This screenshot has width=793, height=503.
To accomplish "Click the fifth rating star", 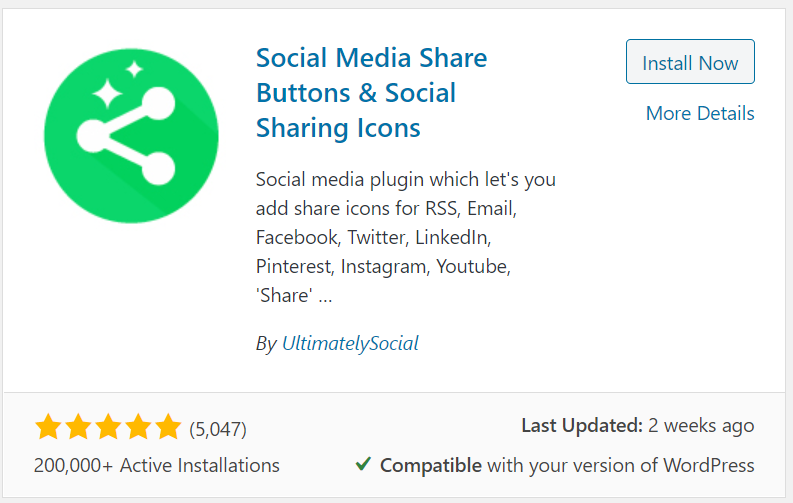I will 168,426.
